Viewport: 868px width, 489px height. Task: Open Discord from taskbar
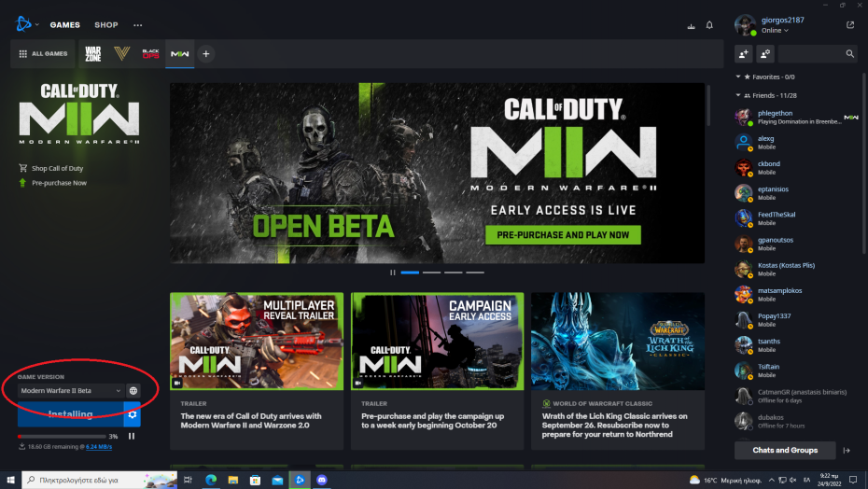pos(322,481)
